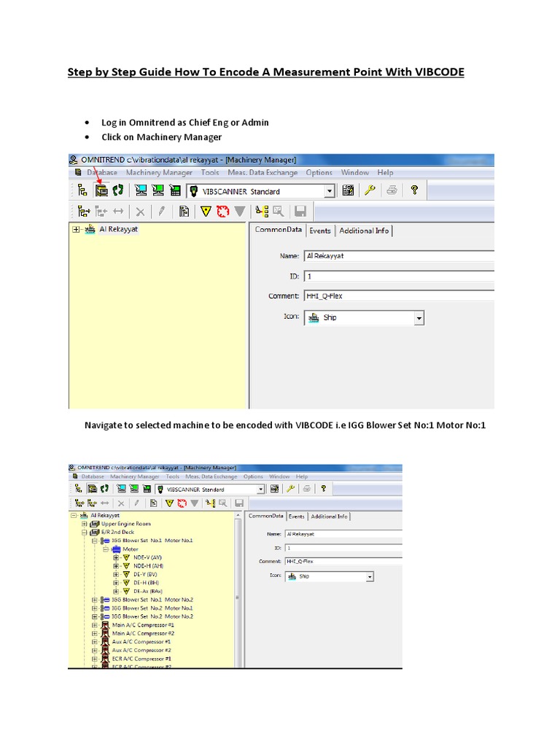Click the yellow key icon in lower screenshot
The width and height of the screenshot is (560, 747).
(x=290, y=489)
